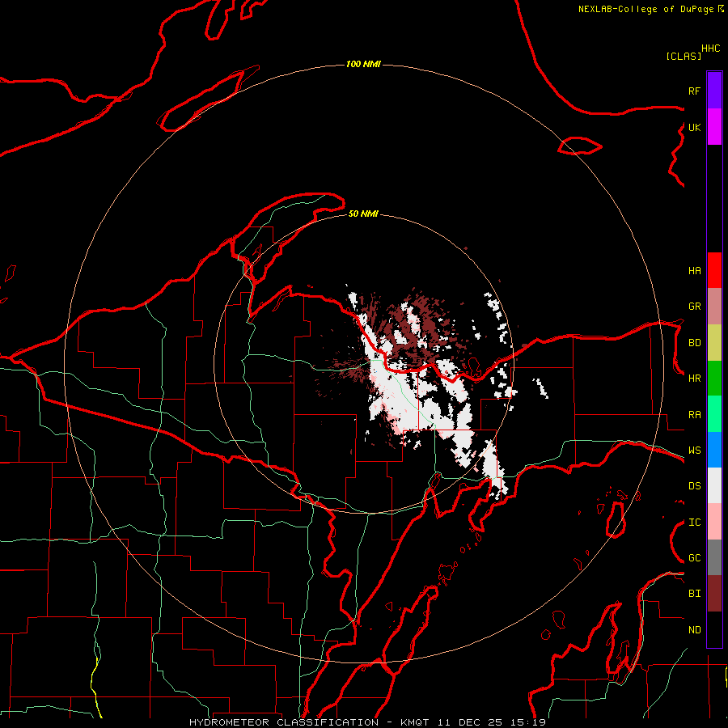Viewport: 728px width, 728px height.
Task: Click the [CLAS] legend header
Action: [x=684, y=56]
